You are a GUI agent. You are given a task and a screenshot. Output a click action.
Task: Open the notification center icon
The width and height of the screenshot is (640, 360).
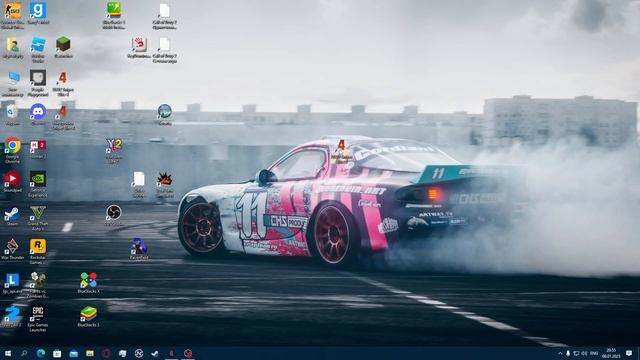[x=629, y=353]
